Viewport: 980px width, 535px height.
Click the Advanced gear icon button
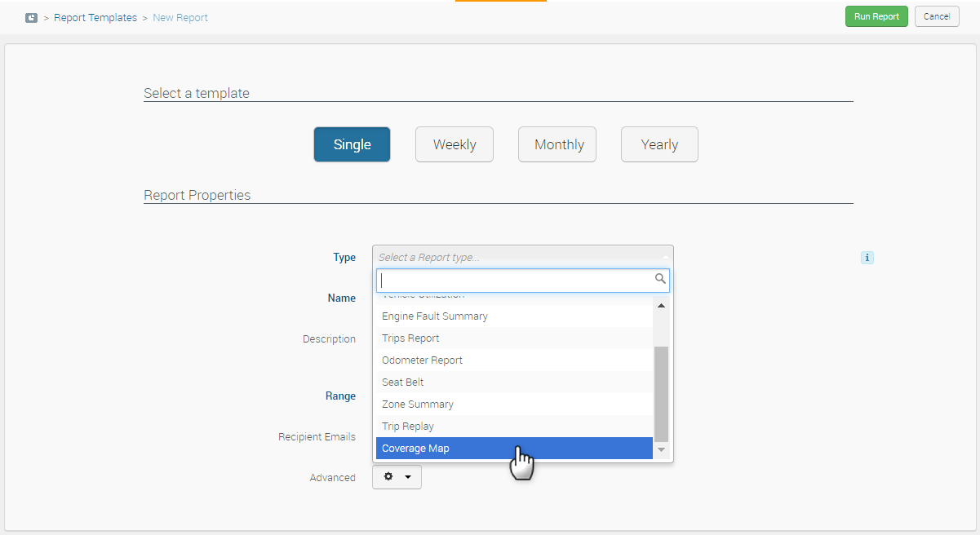[x=397, y=477]
